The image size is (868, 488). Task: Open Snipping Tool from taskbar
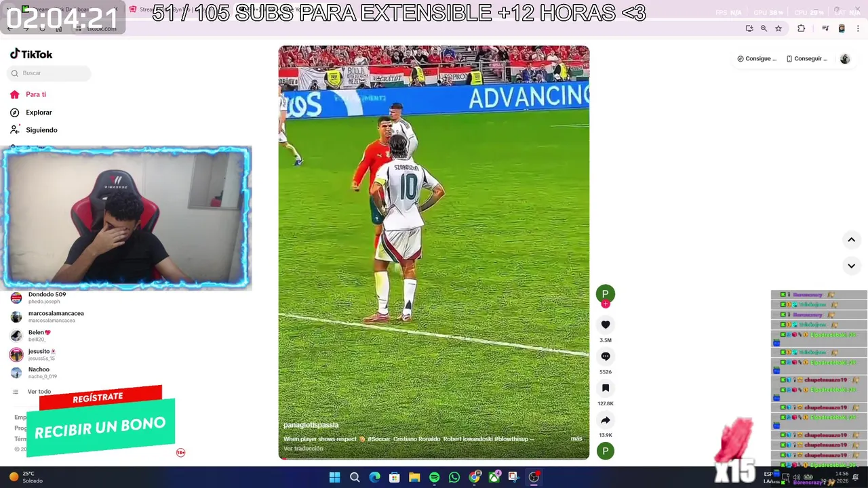513,478
